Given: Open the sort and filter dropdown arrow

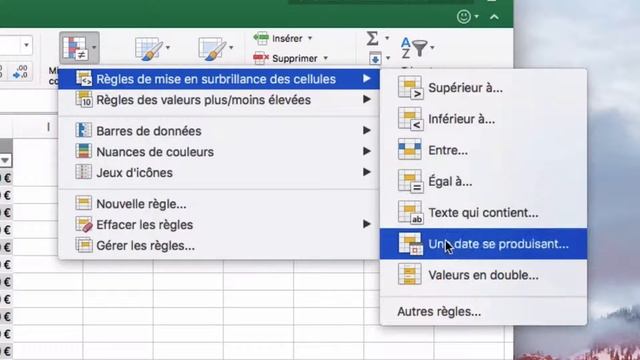Looking at the screenshot, I should [x=432, y=48].
